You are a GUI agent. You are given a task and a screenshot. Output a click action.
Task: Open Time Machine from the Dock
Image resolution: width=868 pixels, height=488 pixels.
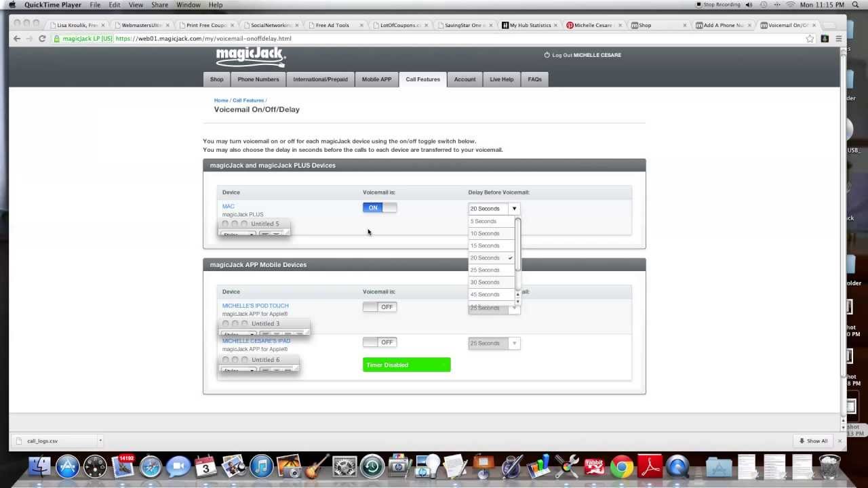pos(372,467)
